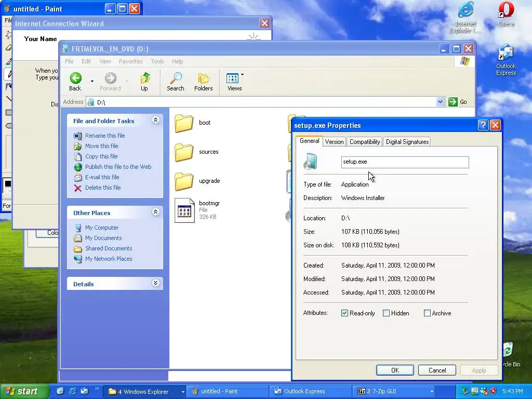The height and width of the screenshot is (399, 532).
Task: Click the 5:43 PM system clock
Action: point(512,391)
